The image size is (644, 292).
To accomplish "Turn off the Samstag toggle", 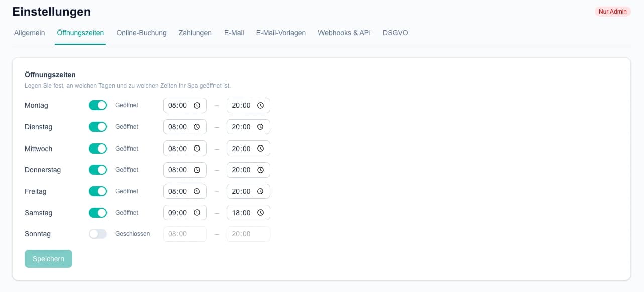I will (98, 213).
